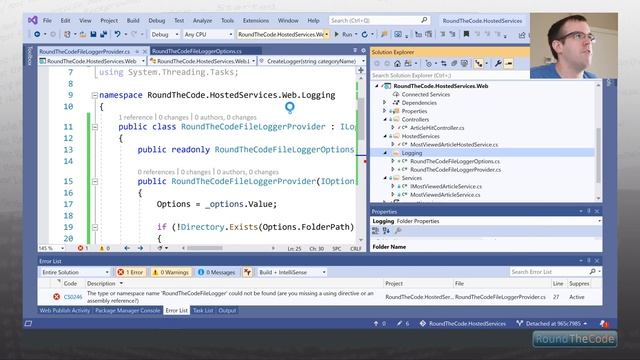The image size is (640, 360).
Task: Click the Save All toolbar icon
Action: [x=103, y=35]
